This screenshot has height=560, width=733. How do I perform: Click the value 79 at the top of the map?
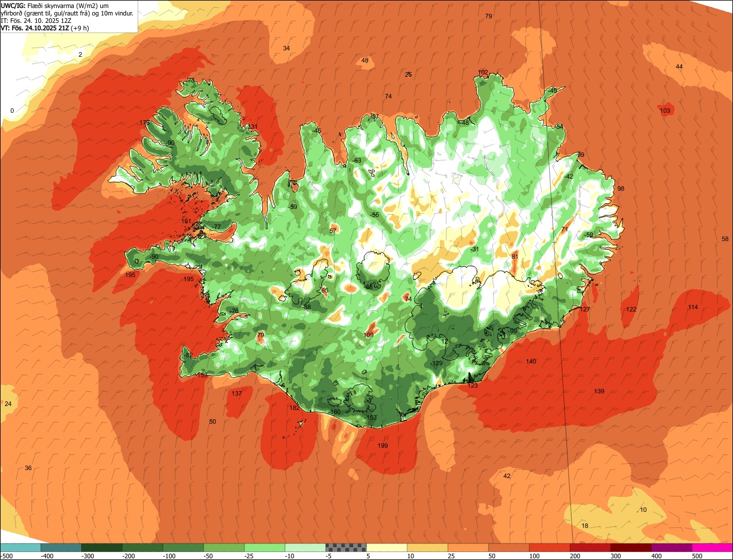click(488, 16)
